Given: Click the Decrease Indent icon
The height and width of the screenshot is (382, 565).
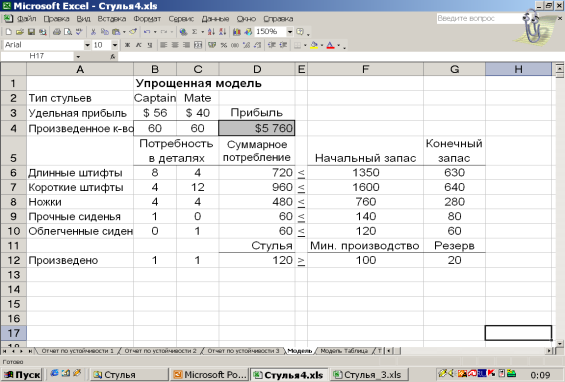Looking at the screenshot, I should [272, 45].
